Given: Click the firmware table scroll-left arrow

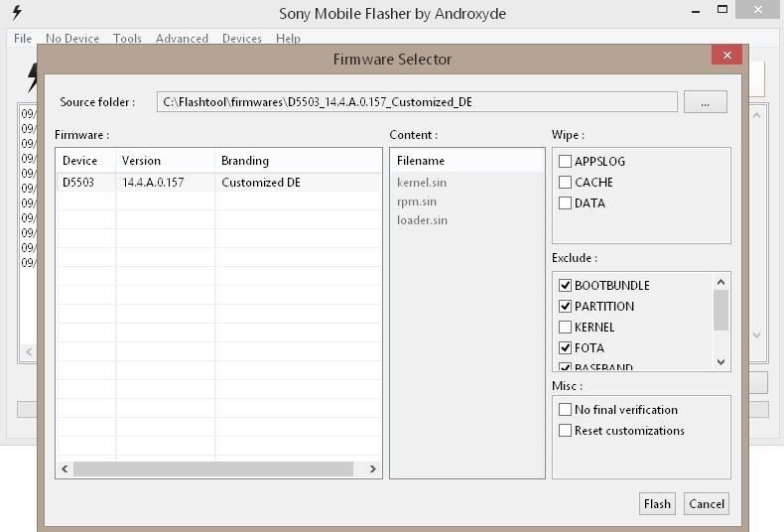Looking at the screenshot, I should click(65, 468).
